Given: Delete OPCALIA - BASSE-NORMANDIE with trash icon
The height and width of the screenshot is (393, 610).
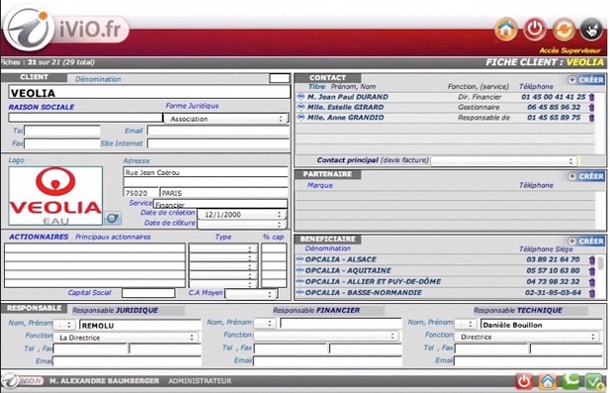Looking at the screenshot, I should coord(592,293).
